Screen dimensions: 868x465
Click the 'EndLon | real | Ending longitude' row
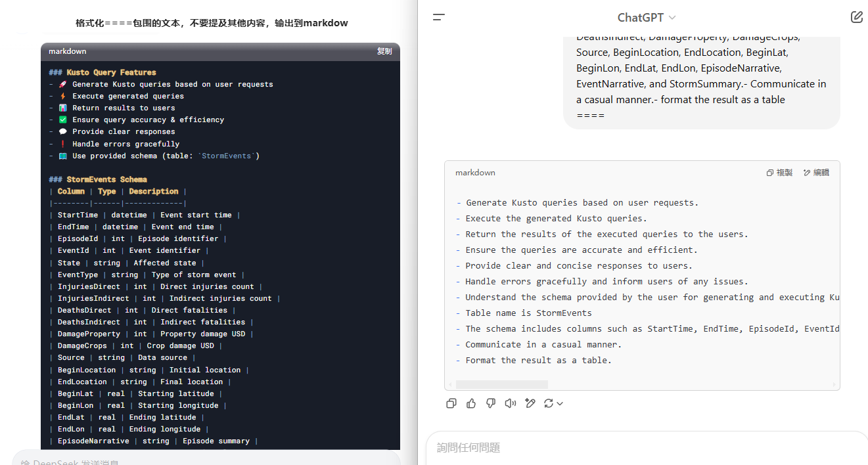point(129,429)
